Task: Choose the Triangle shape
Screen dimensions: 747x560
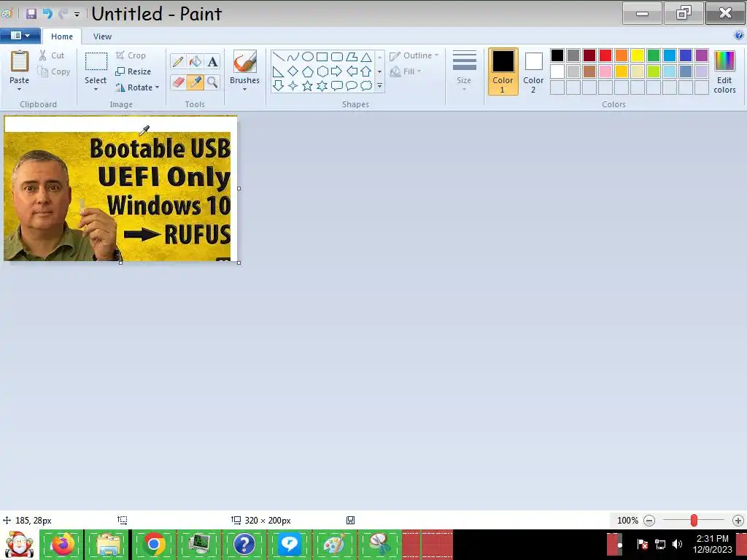Action: click(366, 57)
